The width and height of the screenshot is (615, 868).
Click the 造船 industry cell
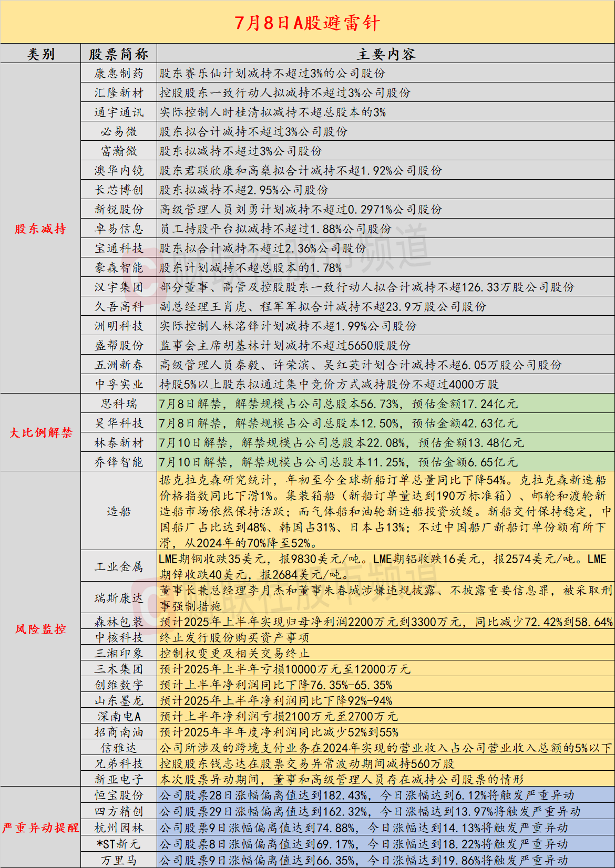119,511
